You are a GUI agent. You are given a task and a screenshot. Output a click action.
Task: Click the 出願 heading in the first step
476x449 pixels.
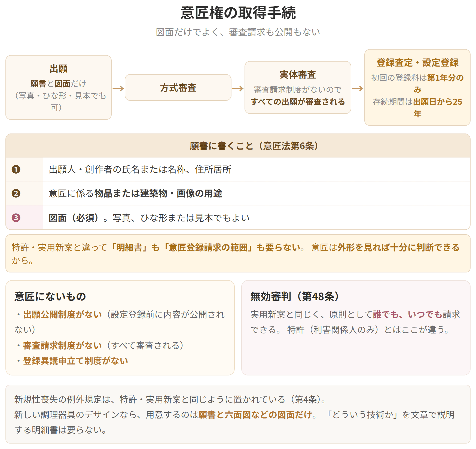[59, 69]
